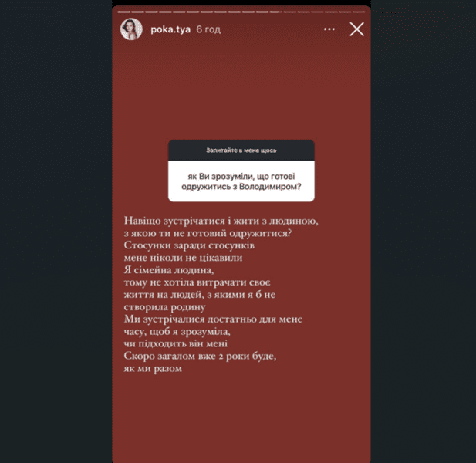Click the partially filled current progress segment
The height and width of the screenshot is (463, 476).
[275, 12]
